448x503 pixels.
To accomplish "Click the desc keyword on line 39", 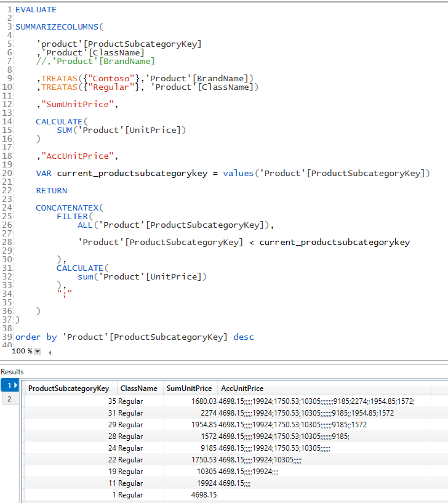I will tap(244, 337).
